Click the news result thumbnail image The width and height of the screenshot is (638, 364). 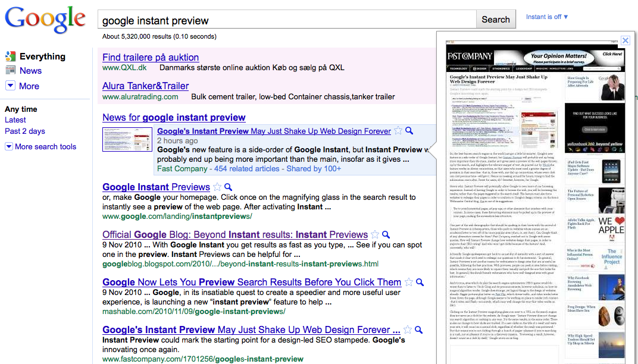[127, 139]
